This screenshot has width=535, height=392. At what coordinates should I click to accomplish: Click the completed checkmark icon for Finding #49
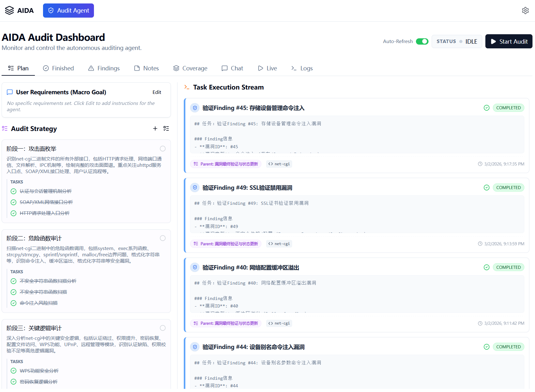tap(487, 188)
